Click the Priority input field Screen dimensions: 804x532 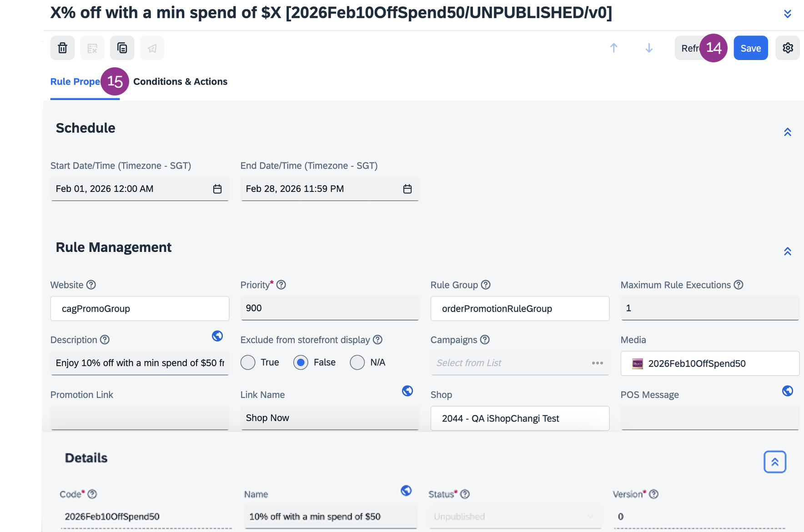[329, 308]
